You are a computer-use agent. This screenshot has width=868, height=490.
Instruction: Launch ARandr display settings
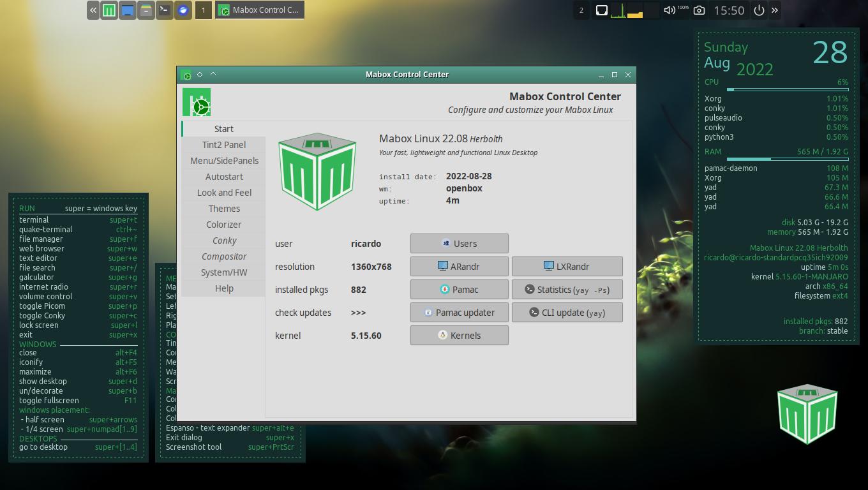tap(460, 267)
